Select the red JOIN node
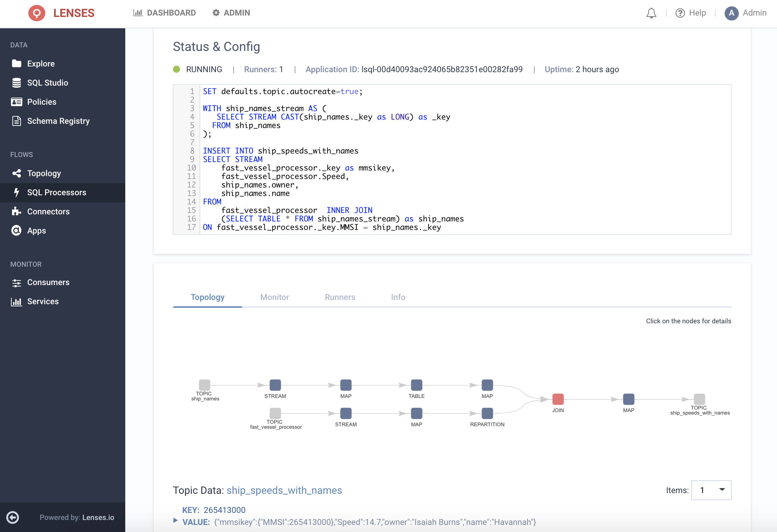The height and width of the screenshot is (532, 777). point(558,399)
